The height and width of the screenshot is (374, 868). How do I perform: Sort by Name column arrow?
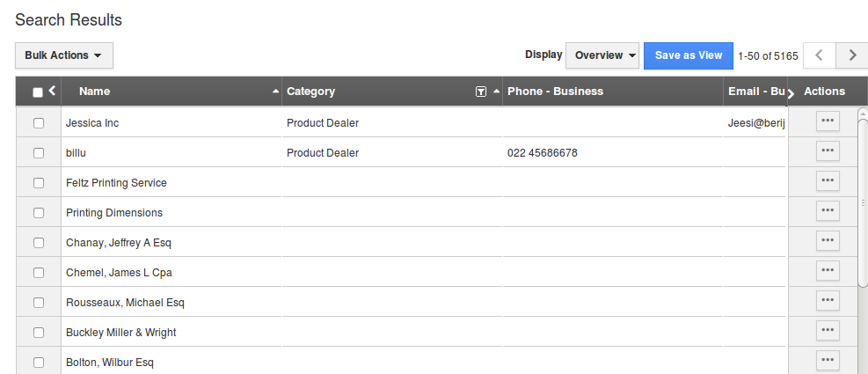(275, 92)
